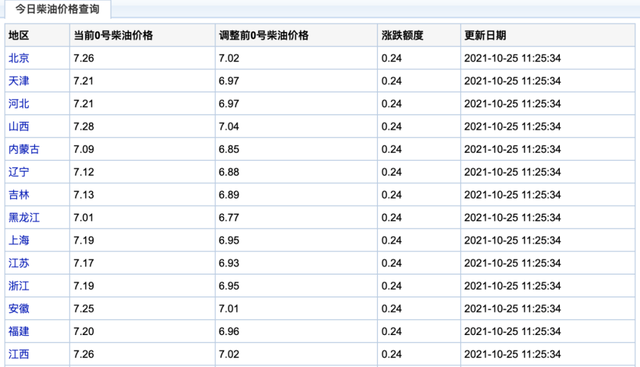640x367 pixels.
Task: Select 江西 row update date
Action: pos(513,354)
